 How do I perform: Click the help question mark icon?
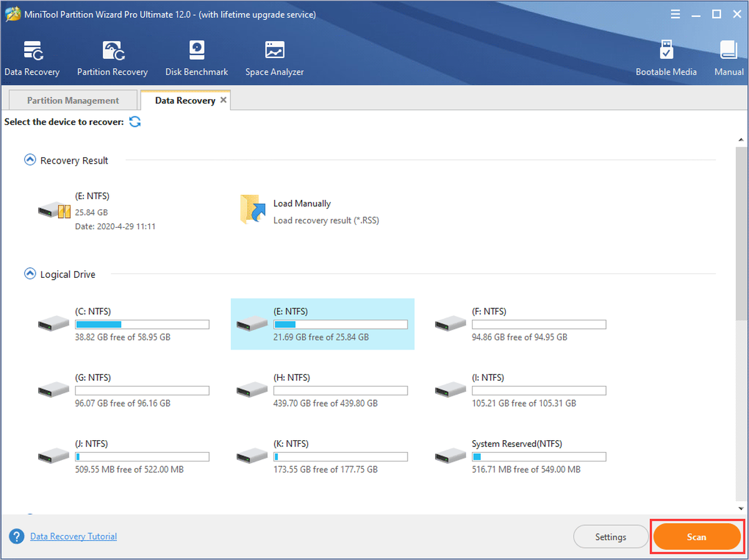(x=17, y=537)
